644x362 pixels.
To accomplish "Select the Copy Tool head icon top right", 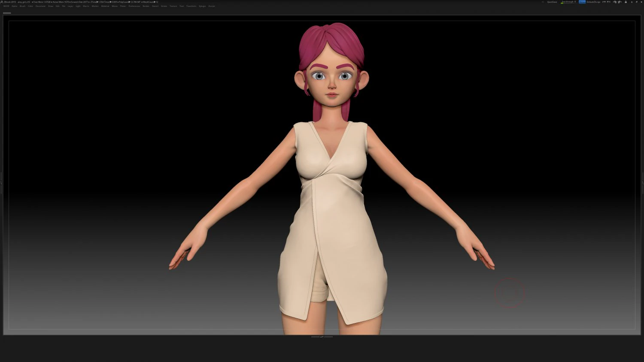I will (x=615, y=2).
